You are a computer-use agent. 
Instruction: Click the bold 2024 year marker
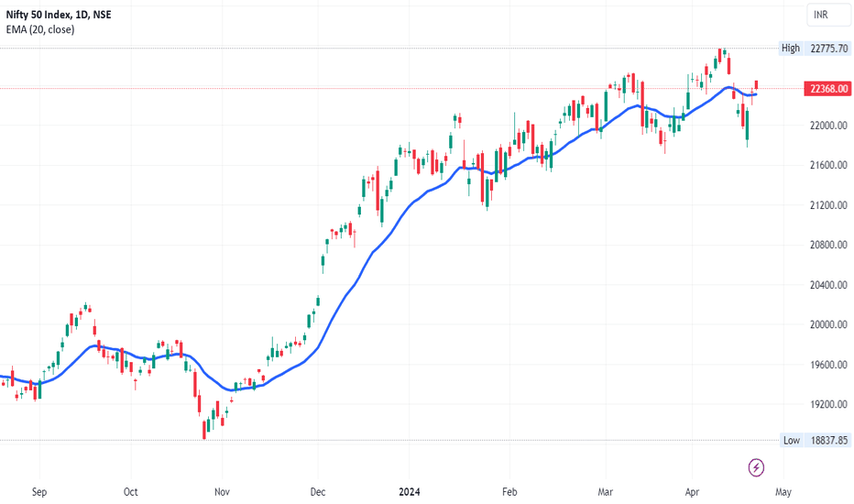point(409,492)
